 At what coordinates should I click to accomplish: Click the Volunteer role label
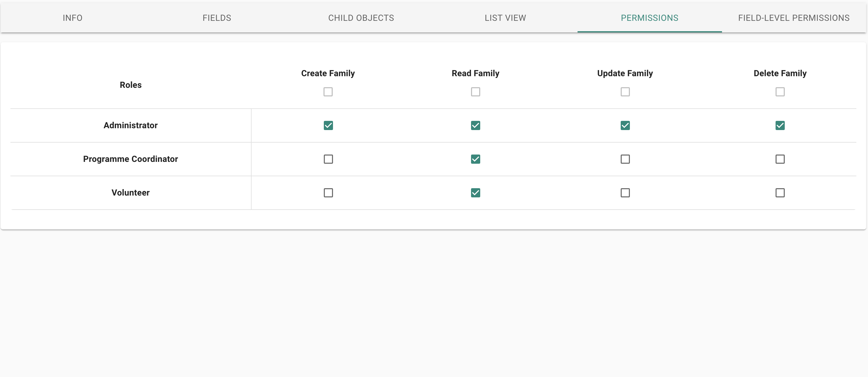pos(130,193)
